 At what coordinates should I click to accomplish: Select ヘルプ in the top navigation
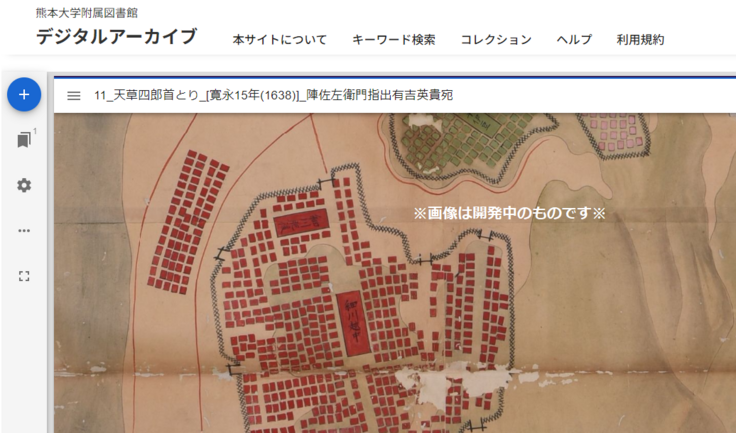point(574,40)
